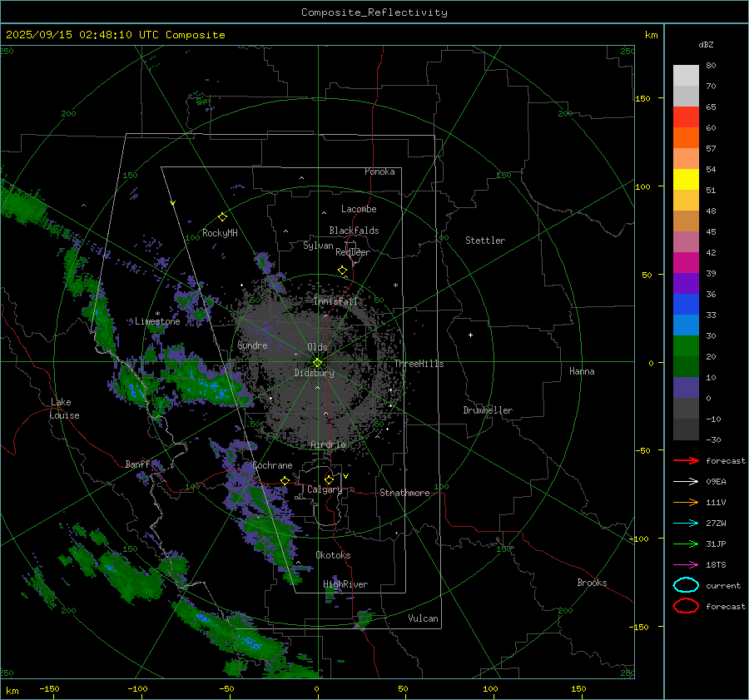
Task: Click the Drumheller label
Action: click(488, 410)
